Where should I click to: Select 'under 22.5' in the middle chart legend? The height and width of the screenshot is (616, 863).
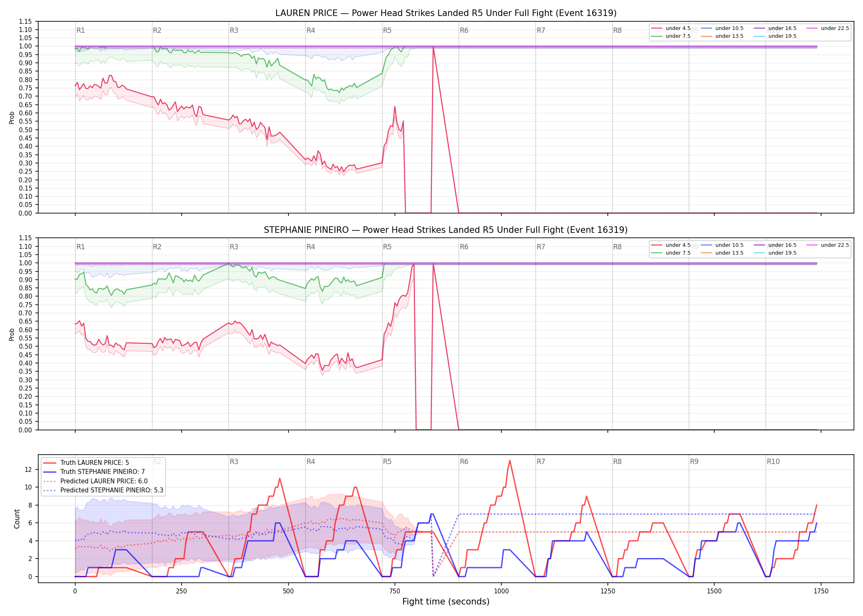[828, 245]
